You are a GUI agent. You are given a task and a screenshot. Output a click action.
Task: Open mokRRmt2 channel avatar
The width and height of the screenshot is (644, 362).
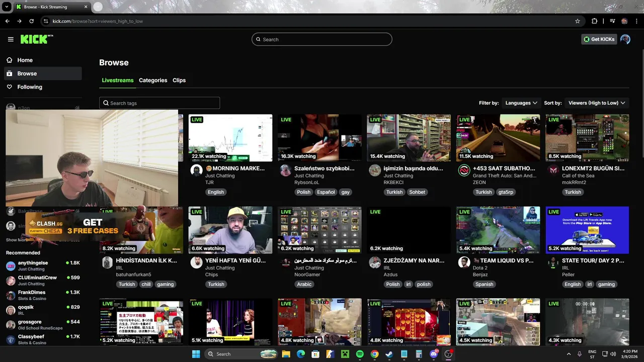[x=553, y=170]
